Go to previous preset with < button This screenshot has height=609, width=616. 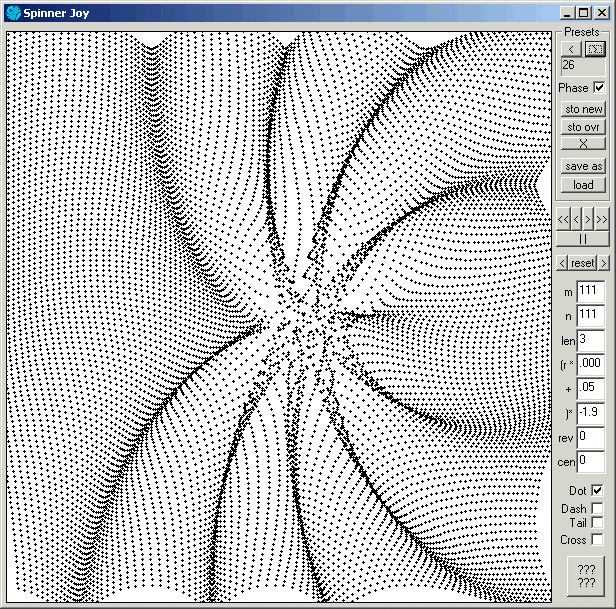571,48
